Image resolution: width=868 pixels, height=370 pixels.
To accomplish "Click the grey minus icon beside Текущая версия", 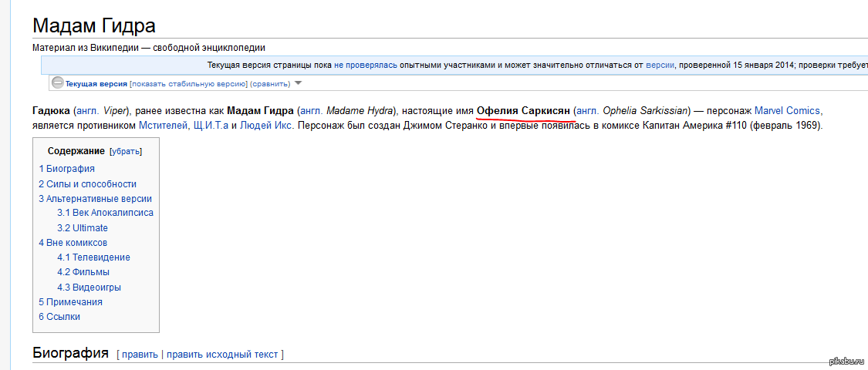I will pyautogui.click(x=58, y=83).
